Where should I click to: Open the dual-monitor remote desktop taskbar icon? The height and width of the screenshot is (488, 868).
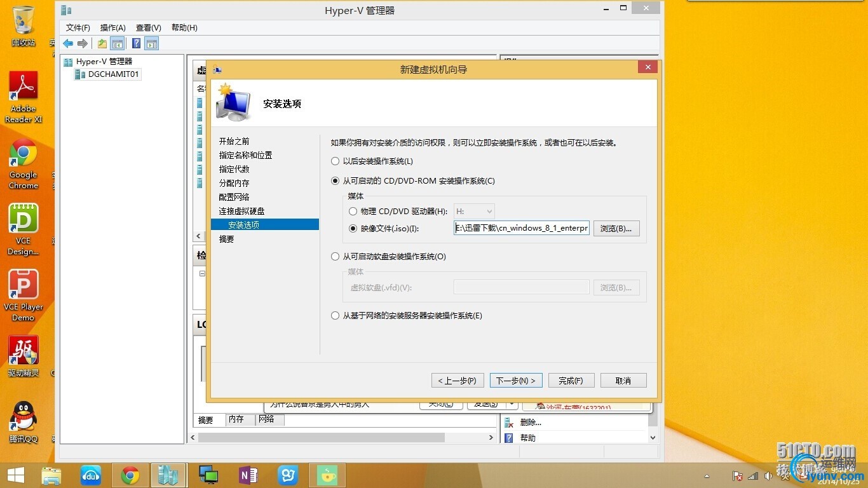208,475
